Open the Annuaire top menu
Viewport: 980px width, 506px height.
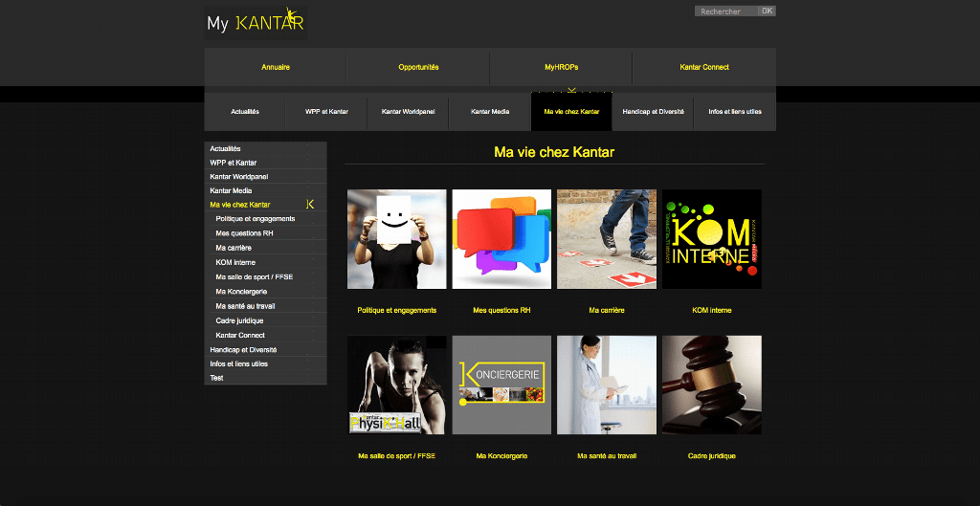click(276, 67)
